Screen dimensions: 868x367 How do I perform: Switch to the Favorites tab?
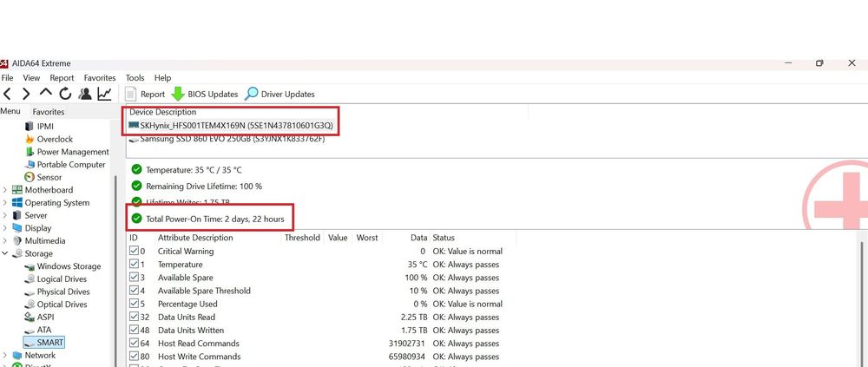click(48, 112)
